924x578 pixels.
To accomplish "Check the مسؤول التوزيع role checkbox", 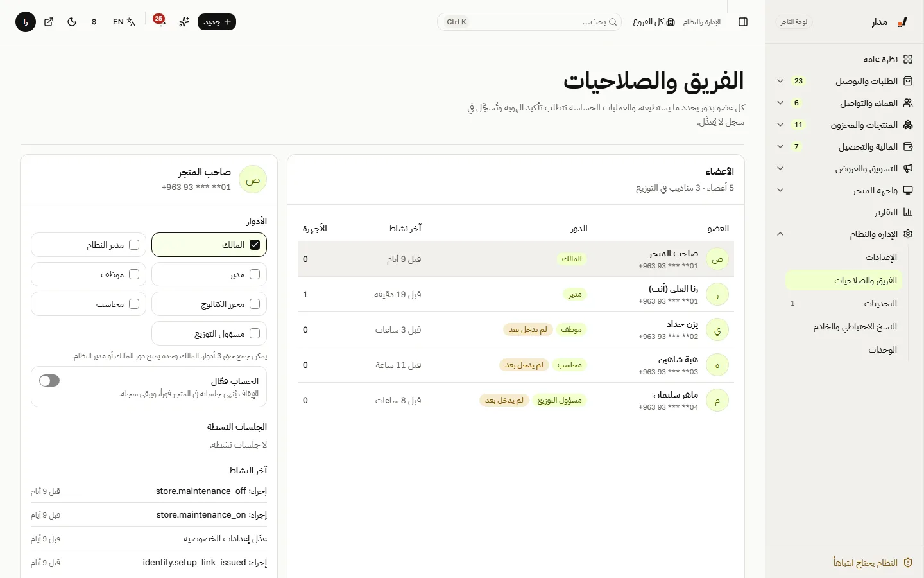I will [255, 333].
